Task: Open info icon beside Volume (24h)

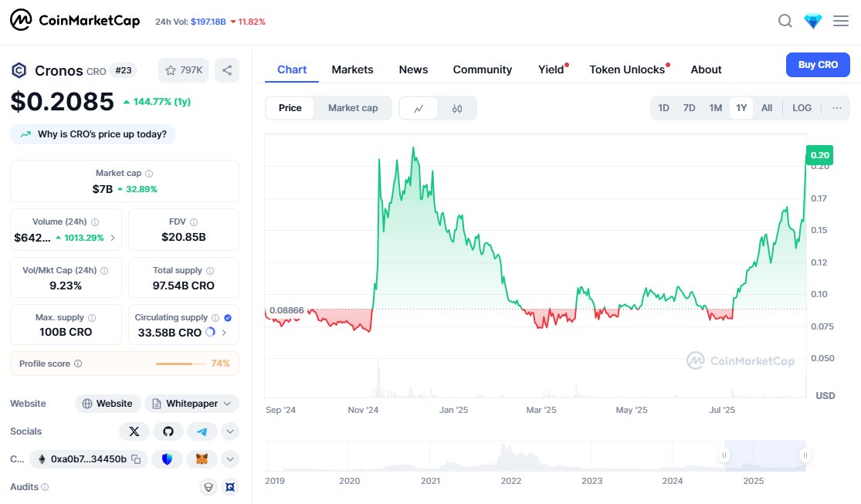Action: click(95, 222)
